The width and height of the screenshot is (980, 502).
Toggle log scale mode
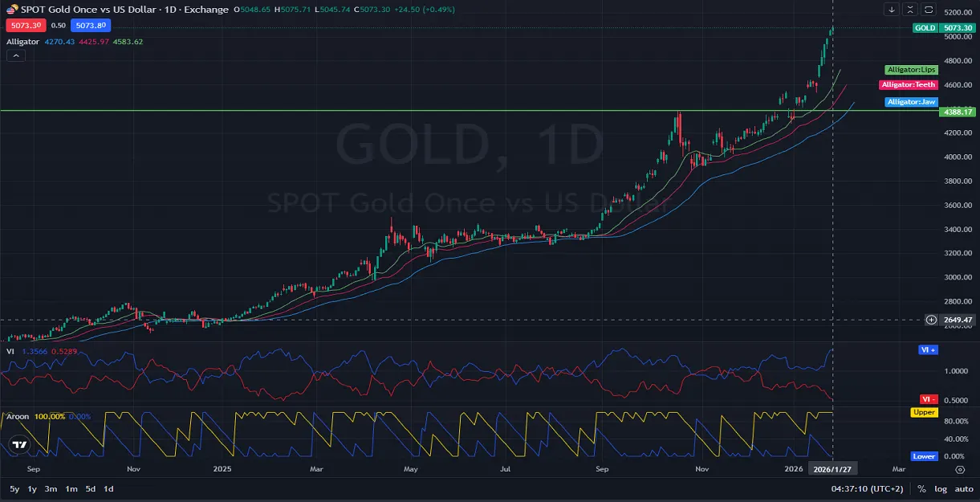pos(940,489)
